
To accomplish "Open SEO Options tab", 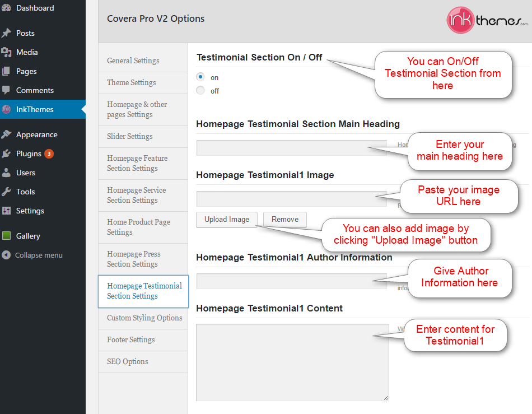I will tap(143, 362).
